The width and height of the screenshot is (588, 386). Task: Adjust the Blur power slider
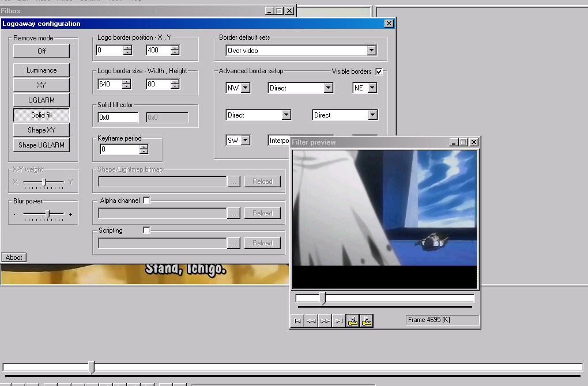pos(48,214)
